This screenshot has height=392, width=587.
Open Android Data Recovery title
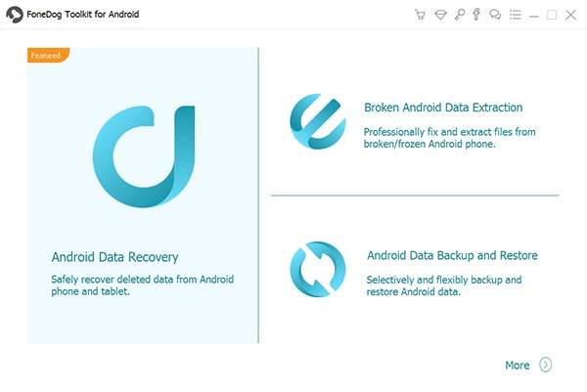click(114, 257)
